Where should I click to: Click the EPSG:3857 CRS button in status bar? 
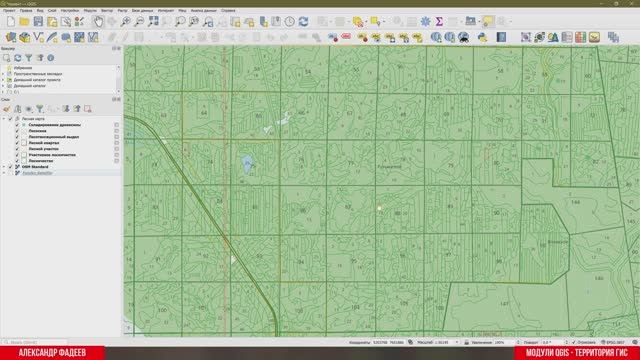pyautogui.click(x=613, y=342)
